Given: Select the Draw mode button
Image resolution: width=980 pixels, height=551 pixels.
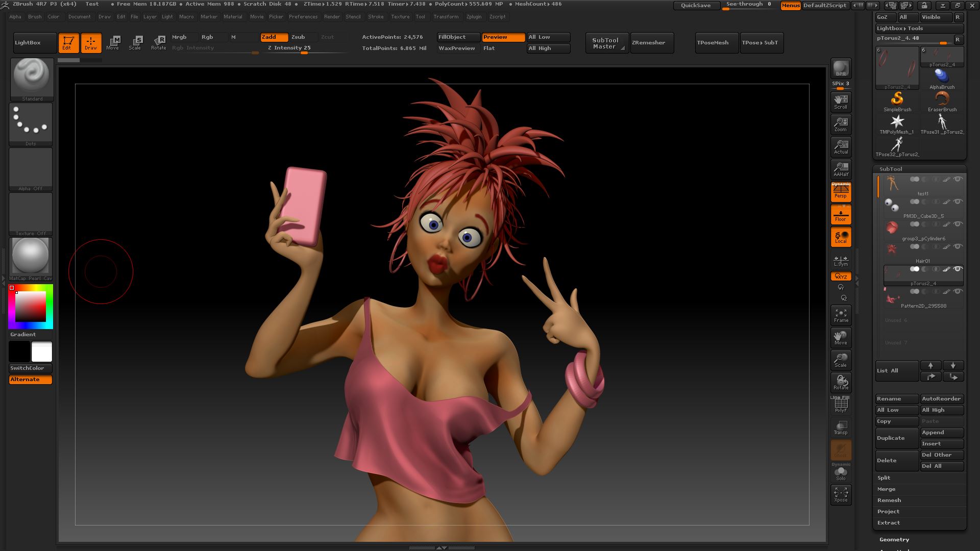Looking at the screenshot, I should pyautogui.click(x=91, y=43).
